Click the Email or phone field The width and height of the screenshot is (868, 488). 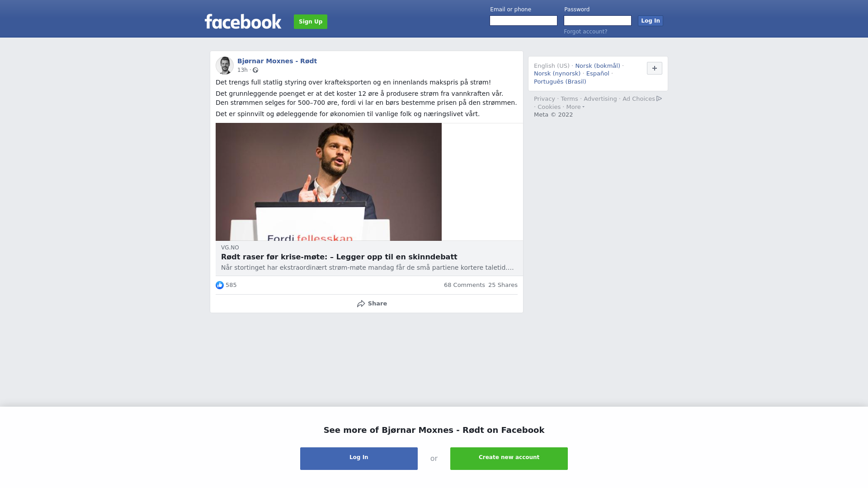(524, 21)
